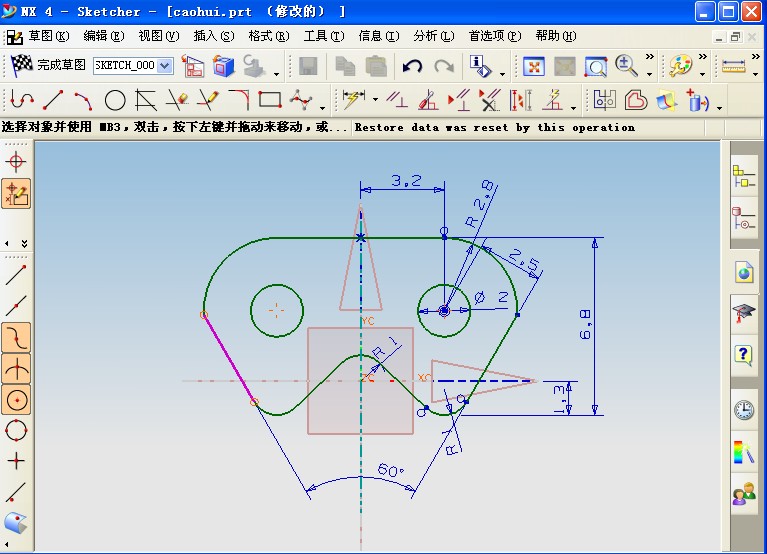Click the Object information icon
767x554 pixels.
[480, 66]
